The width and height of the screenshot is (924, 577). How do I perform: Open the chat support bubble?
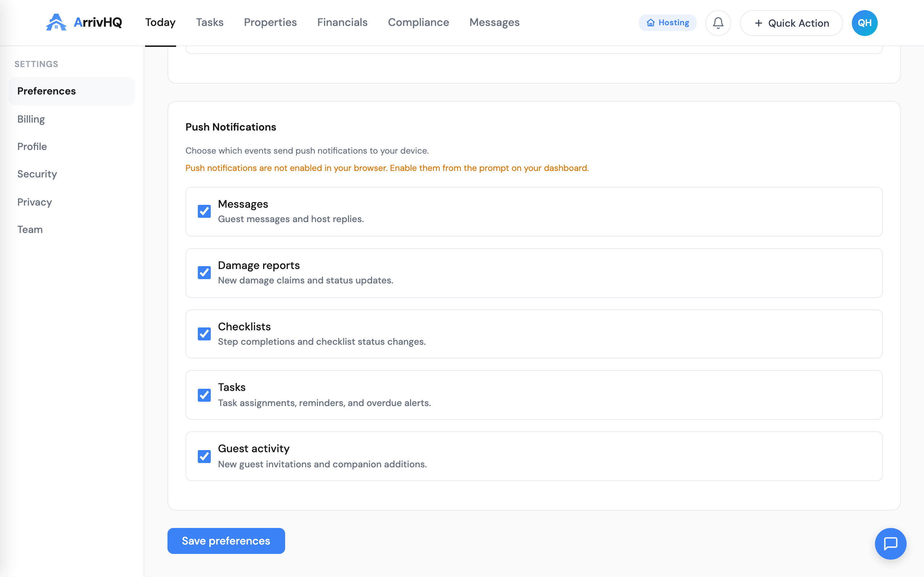890,543
